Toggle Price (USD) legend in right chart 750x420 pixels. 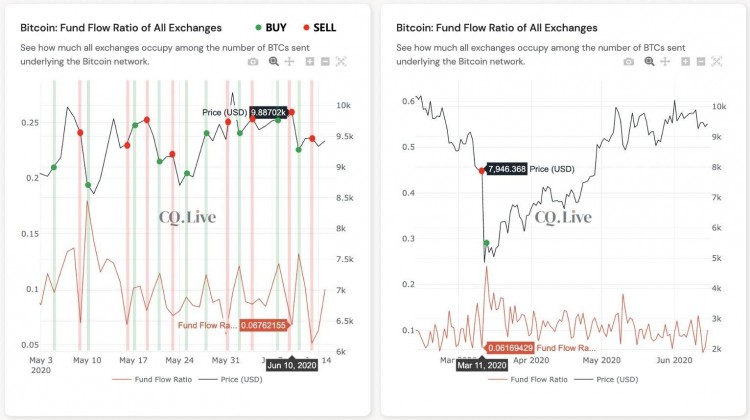click(x=606, y=379)
